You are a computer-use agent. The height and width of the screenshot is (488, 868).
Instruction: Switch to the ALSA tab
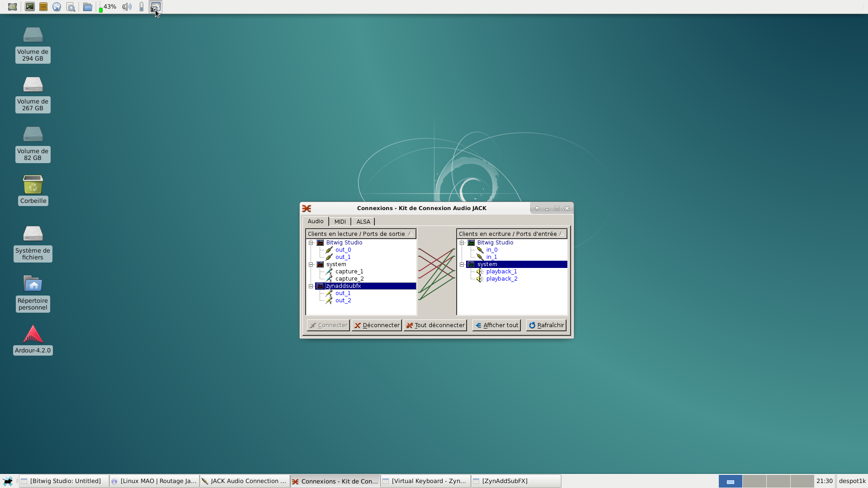[363, 221]
